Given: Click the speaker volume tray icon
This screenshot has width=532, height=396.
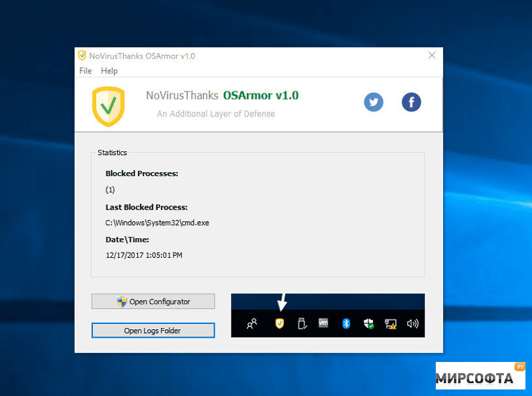Looking at the screenshot, I should [412, 323].
